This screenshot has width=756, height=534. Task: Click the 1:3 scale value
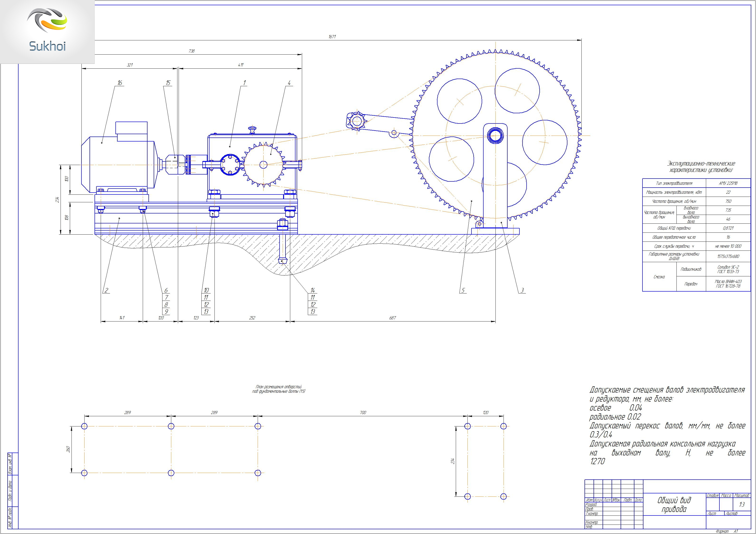click(x=742, y=504)
